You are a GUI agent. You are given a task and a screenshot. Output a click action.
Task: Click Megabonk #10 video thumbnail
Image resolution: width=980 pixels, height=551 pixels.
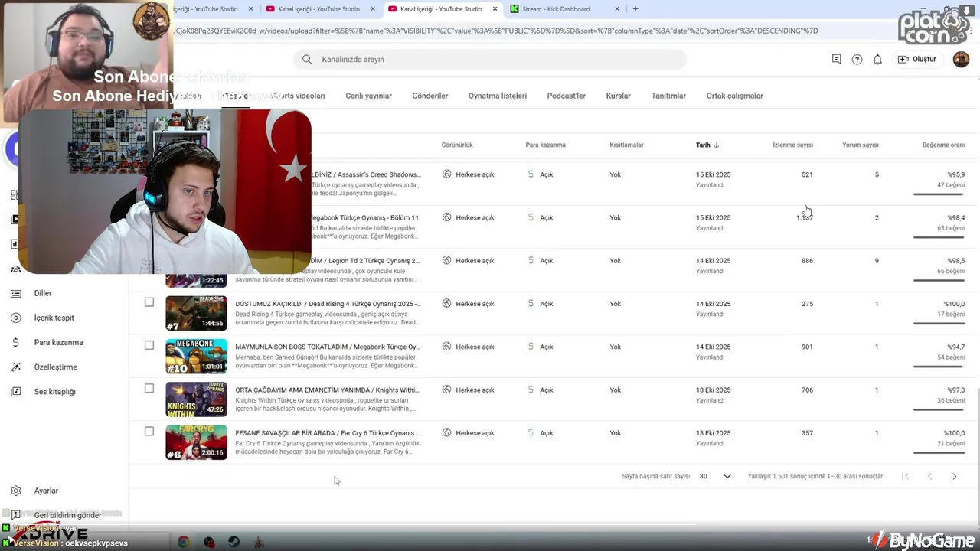pos(196,356)
